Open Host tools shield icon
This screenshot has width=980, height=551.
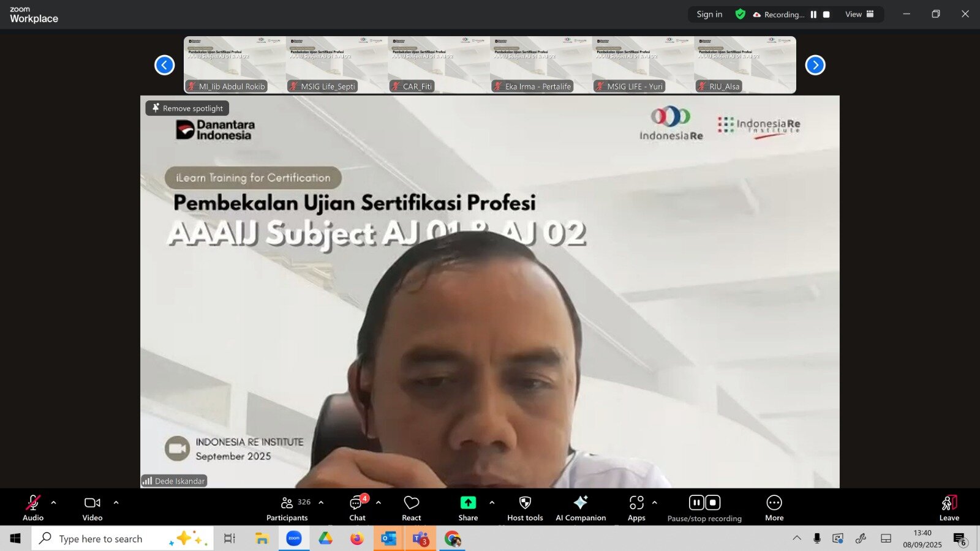[x=525, y=508]
